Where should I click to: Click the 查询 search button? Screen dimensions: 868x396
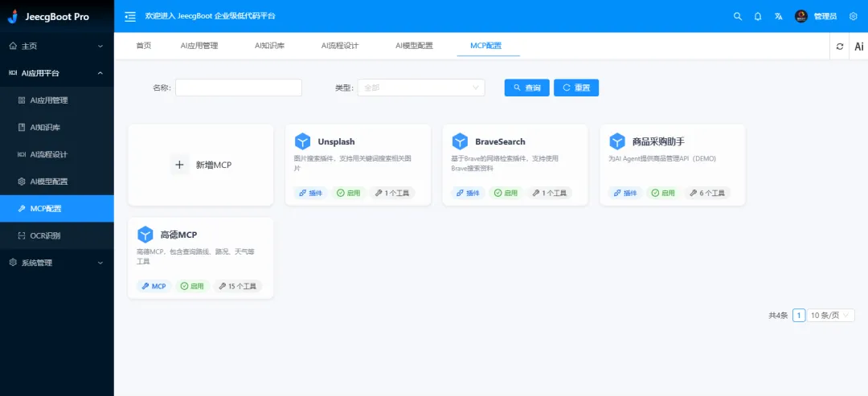pyautogui.click(x=527, y=88)
